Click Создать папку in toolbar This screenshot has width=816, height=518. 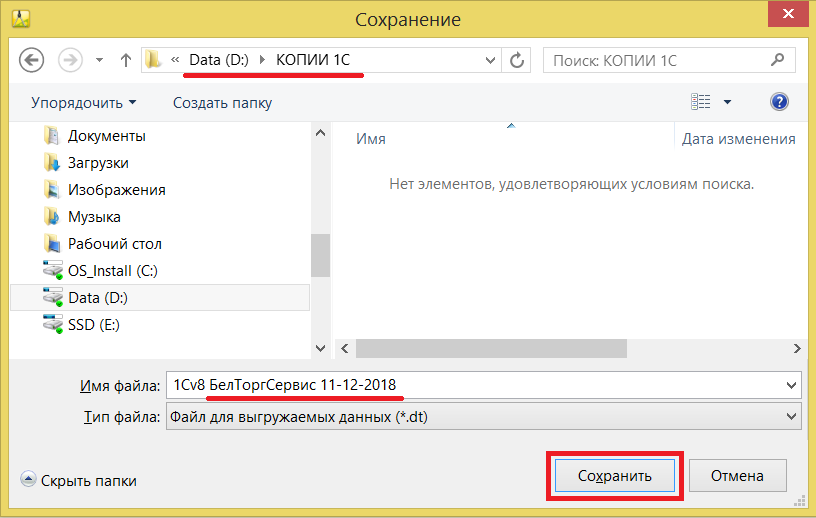point(222,103)
